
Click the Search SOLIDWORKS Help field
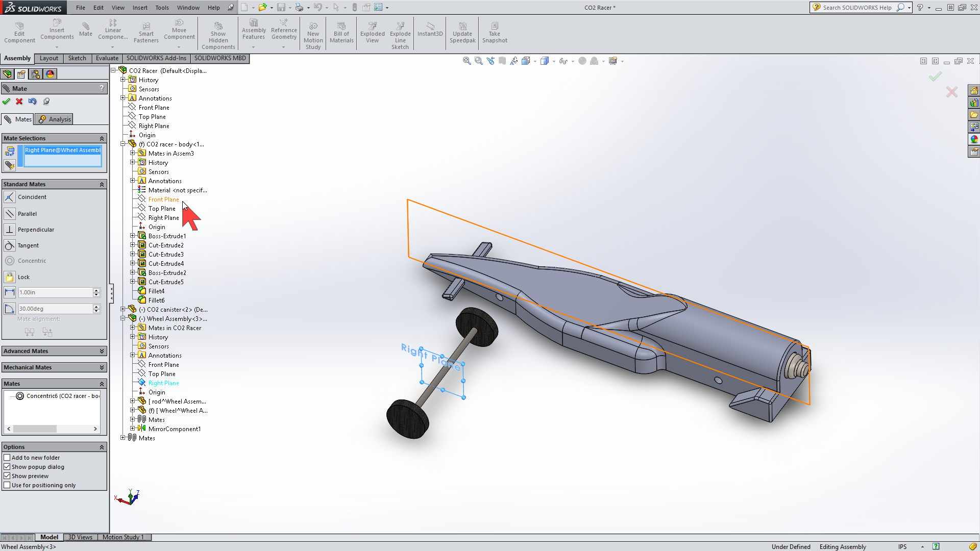tap(857, 8)
